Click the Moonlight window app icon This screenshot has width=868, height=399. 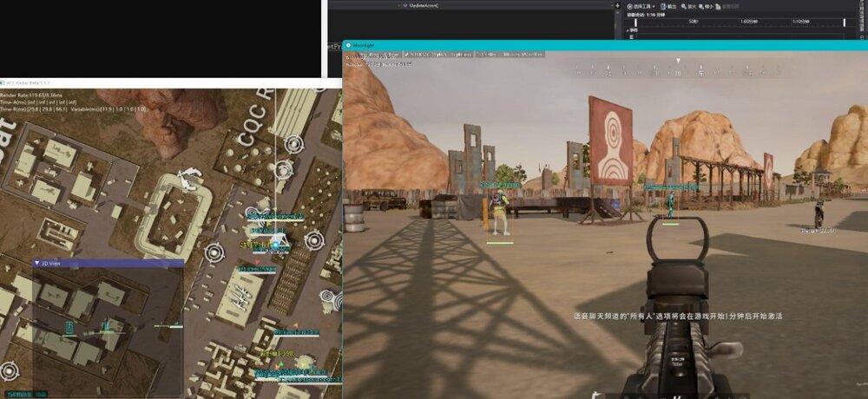(348, 45)
